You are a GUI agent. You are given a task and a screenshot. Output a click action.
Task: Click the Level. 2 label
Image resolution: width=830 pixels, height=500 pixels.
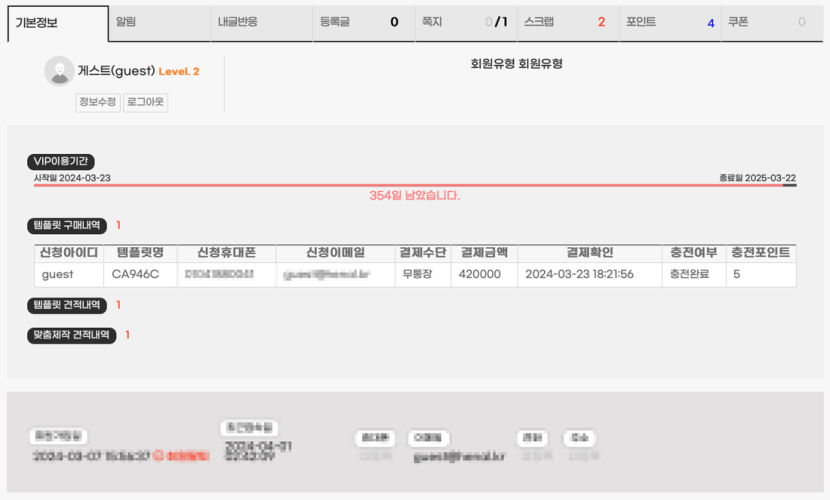click(x=179, y=71)
